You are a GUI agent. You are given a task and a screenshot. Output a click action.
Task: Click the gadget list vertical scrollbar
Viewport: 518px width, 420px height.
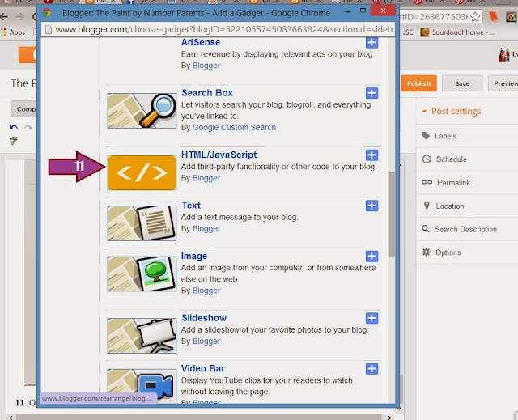tap(392, 214)
